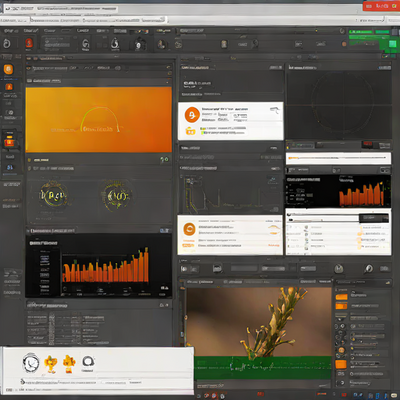Click the beige document icon in the top toolbar

click(x=224, y=44)
